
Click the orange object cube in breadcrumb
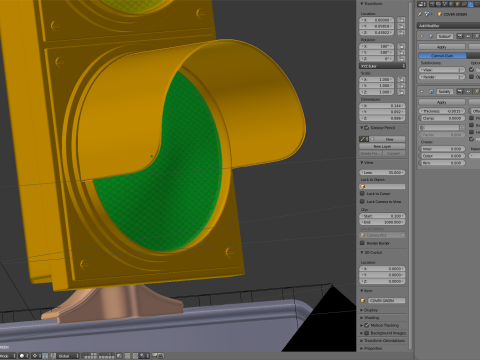tap(439, 14)
